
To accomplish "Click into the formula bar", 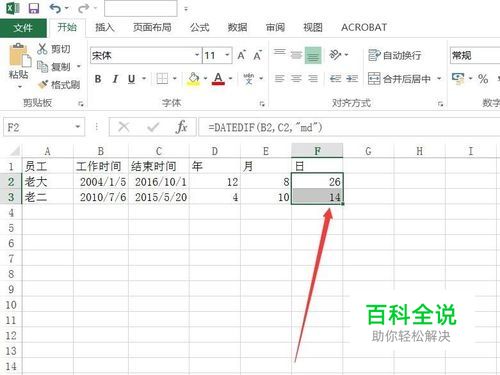I will (x=349, y=127).
